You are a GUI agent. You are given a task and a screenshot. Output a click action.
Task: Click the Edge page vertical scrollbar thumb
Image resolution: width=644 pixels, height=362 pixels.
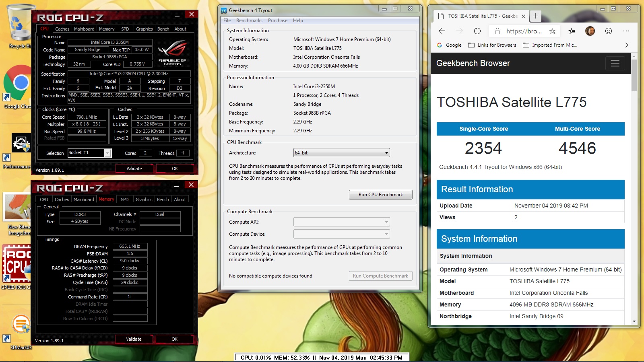click(x=634, y=75)
